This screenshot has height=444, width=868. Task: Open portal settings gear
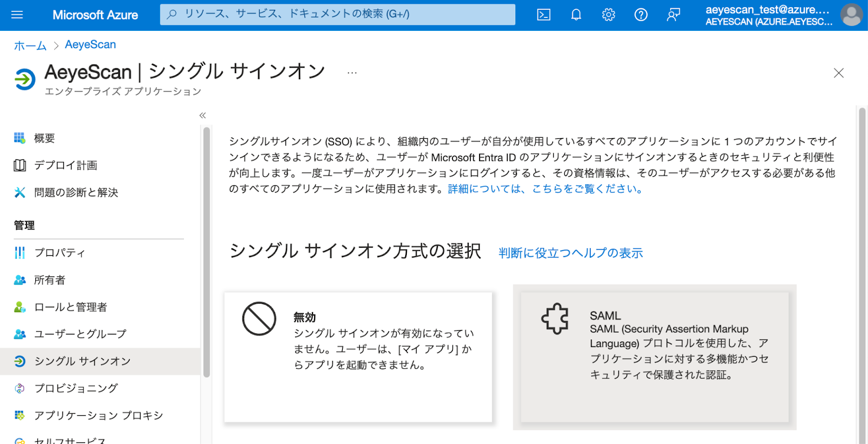coord(609,15)
